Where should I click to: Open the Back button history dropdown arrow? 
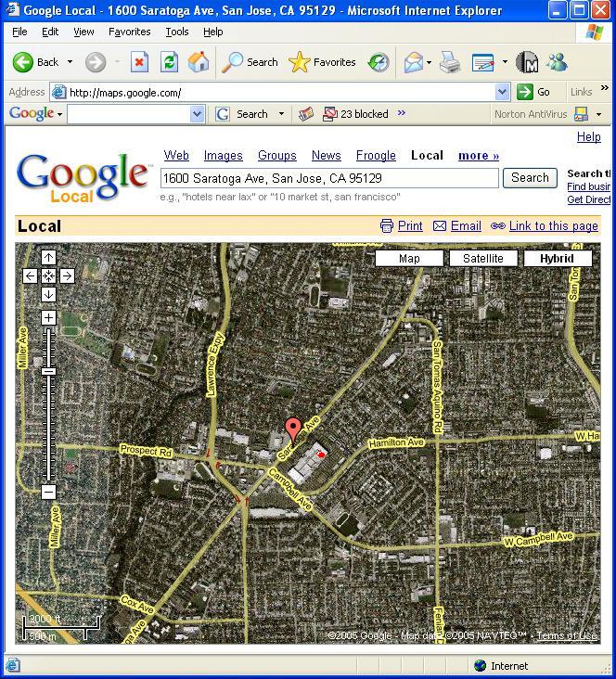70,62
